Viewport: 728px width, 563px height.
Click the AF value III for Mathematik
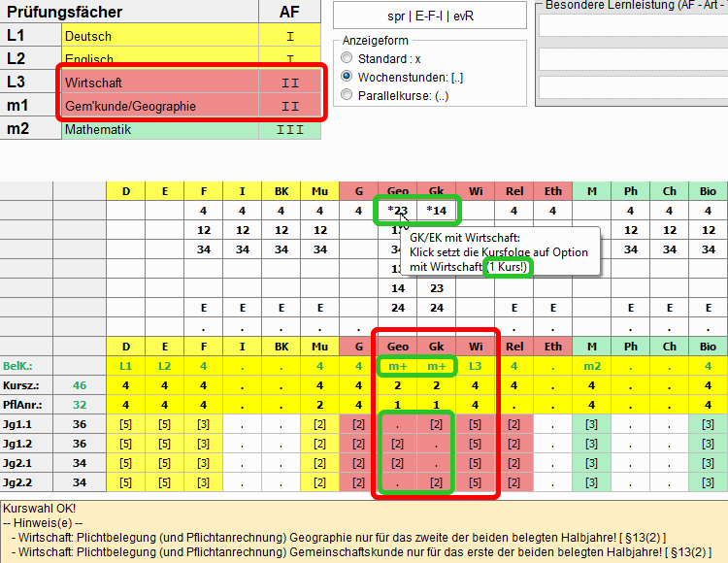(290, 129)
